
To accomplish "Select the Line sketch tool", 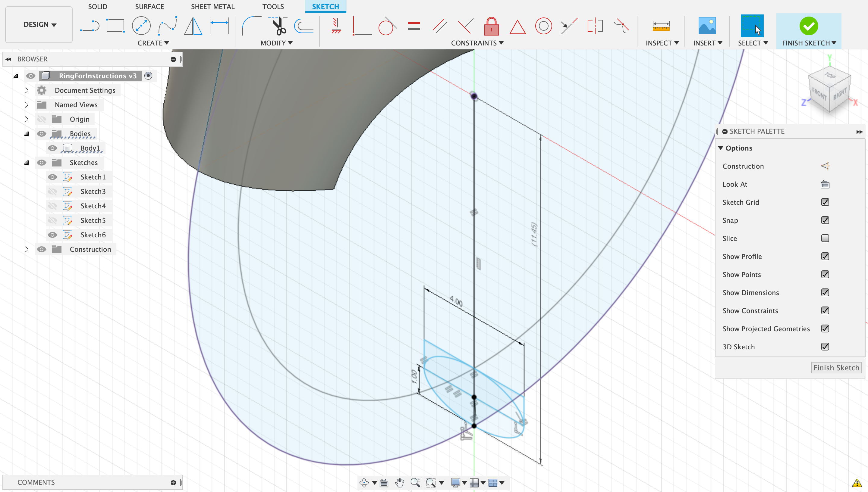I will coord(90,26).
